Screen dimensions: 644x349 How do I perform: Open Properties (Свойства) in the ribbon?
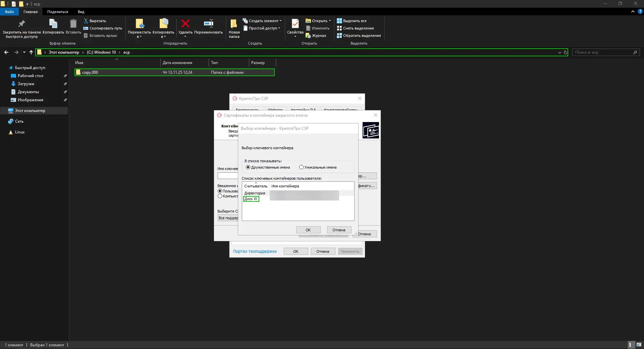point(295,24)
